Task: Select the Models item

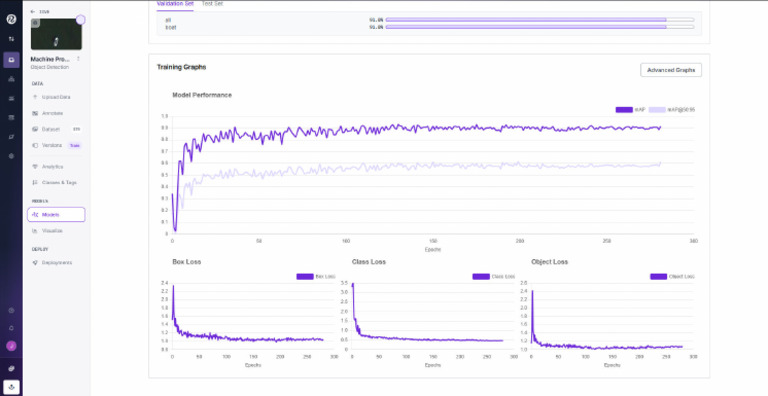Action: (56, 215)
